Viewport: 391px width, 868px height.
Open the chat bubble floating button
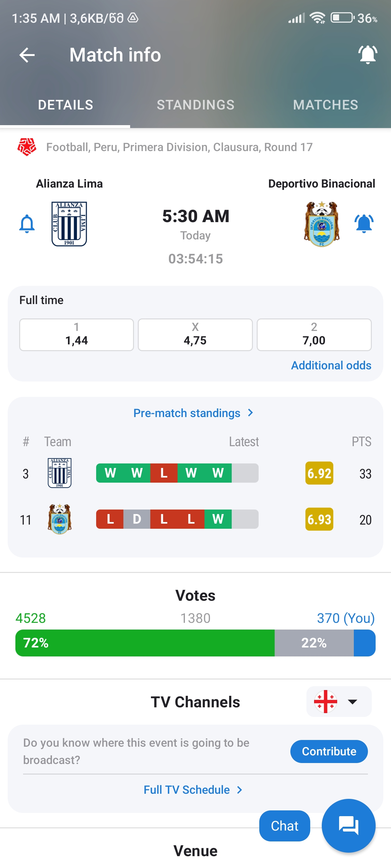(x=348, y=825)
